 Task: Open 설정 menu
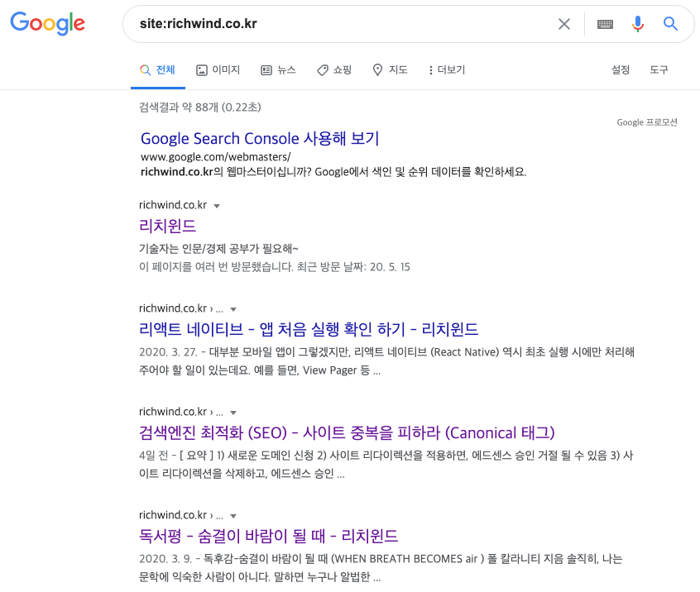click(x=620, y=70)
